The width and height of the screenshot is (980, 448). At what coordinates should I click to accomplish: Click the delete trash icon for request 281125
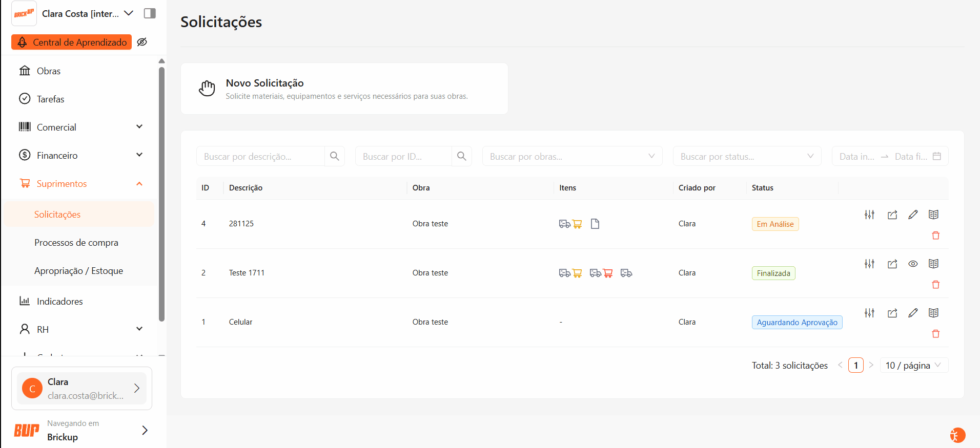(935, 236)
